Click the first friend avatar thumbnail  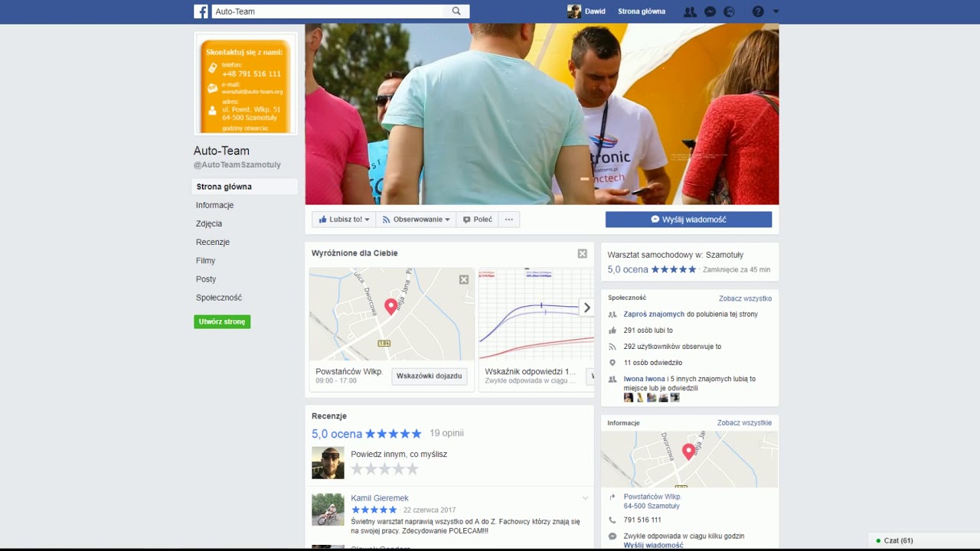pos(629,398)
